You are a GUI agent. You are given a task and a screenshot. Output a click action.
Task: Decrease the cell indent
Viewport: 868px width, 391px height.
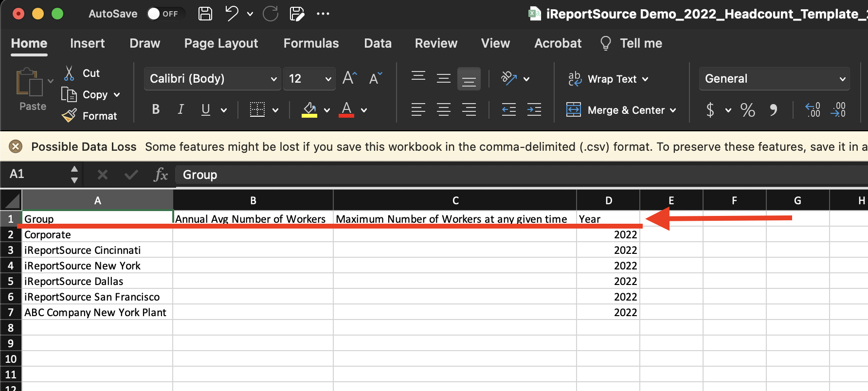[509, 109]
